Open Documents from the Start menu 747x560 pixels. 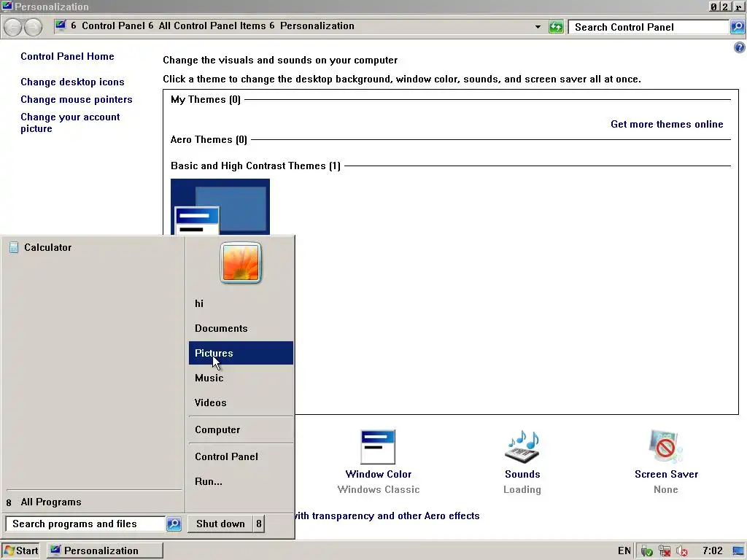click(241, 328)
